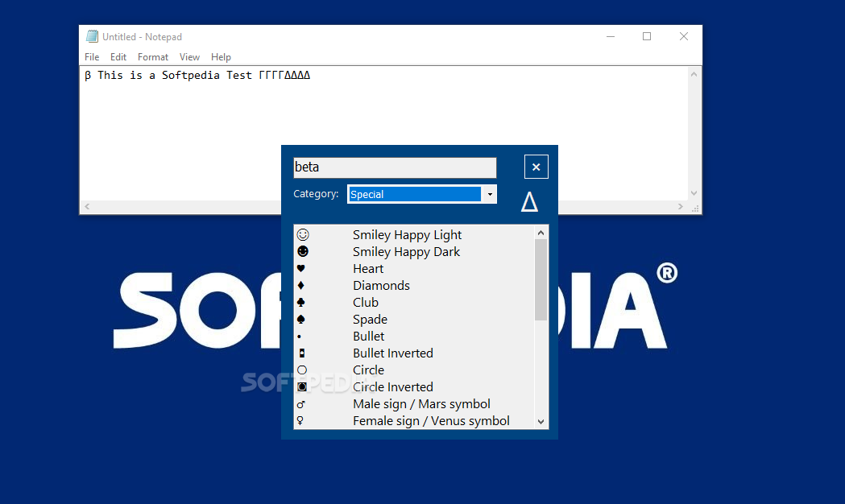The height and width of the screenshot is (504, 845).
Task: Pick the Diamonds symbol icon
Action: coord(300,285)
